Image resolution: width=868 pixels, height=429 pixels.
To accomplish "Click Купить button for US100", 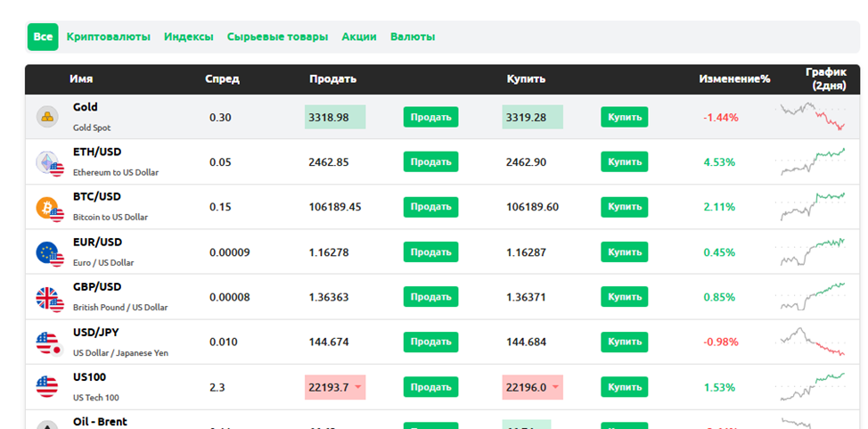I will 625,387.
